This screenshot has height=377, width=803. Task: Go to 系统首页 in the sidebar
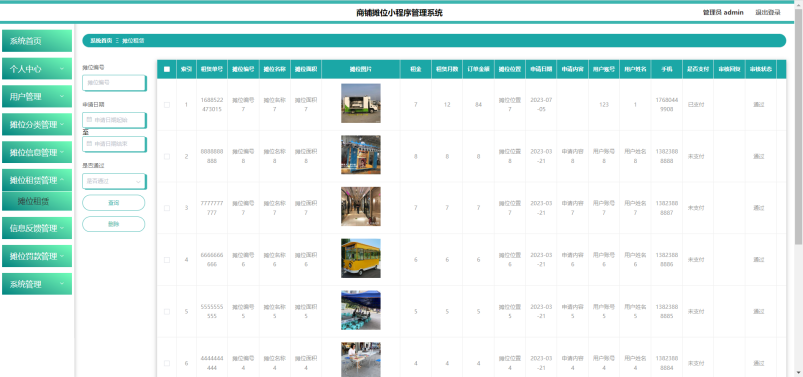click(x=37, y=41)
